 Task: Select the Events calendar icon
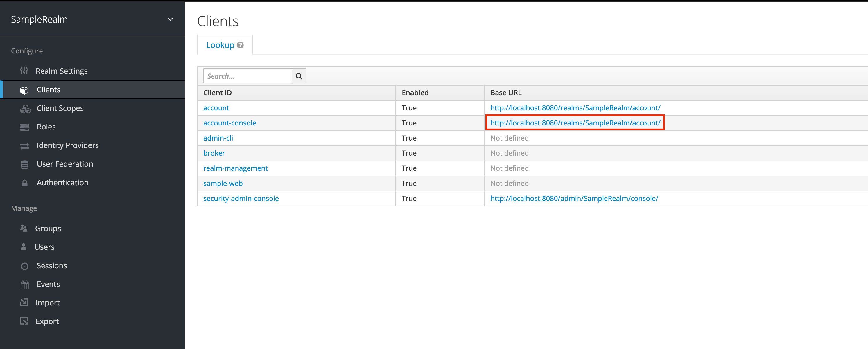[24, 284]
